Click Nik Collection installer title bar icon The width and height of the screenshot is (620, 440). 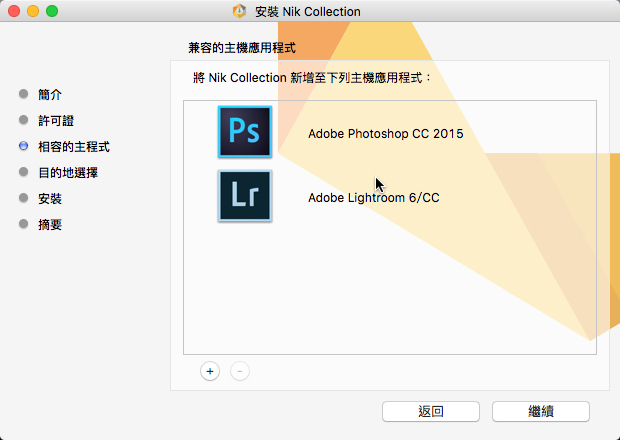[239, 12]
